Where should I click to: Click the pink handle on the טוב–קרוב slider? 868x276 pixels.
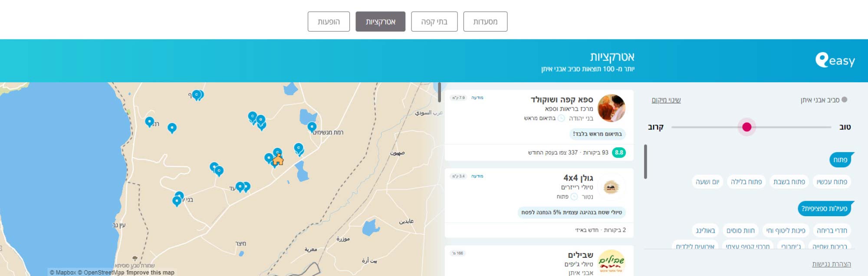pyautogui.click(x=746, y=127)
